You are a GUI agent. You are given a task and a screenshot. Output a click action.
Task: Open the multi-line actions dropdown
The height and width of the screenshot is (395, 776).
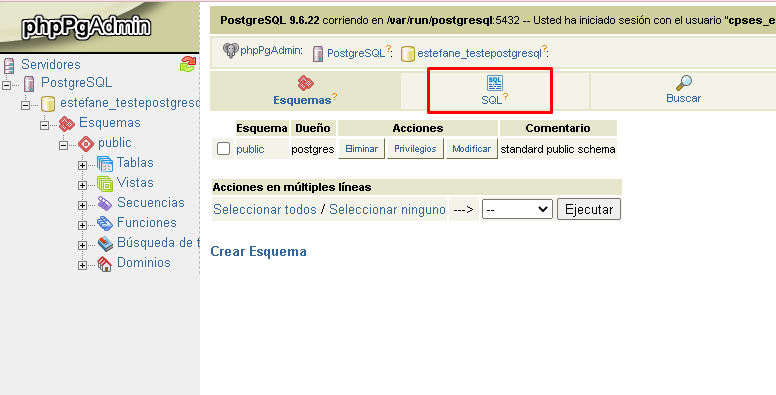click(517, 209)
